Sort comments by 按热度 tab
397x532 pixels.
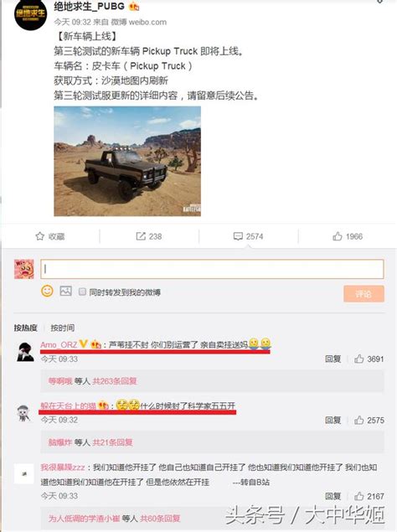click(25, 328)
